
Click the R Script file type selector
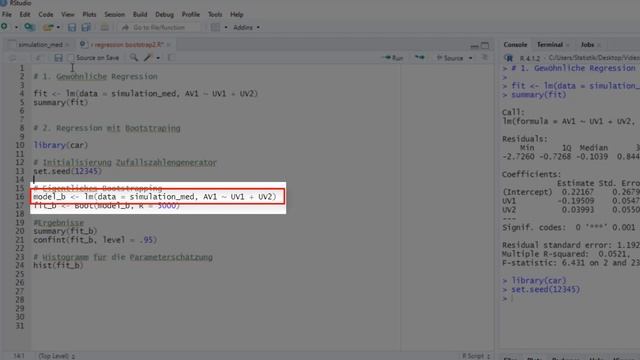[476, 356]
